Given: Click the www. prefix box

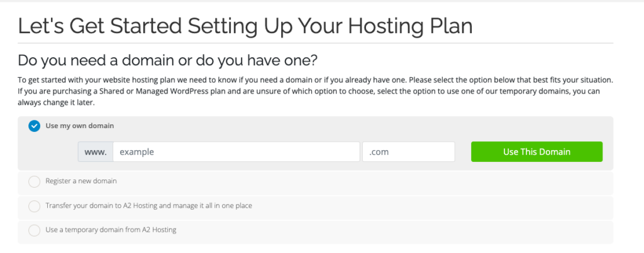Looking at the screenshot, I should point(96,152).
